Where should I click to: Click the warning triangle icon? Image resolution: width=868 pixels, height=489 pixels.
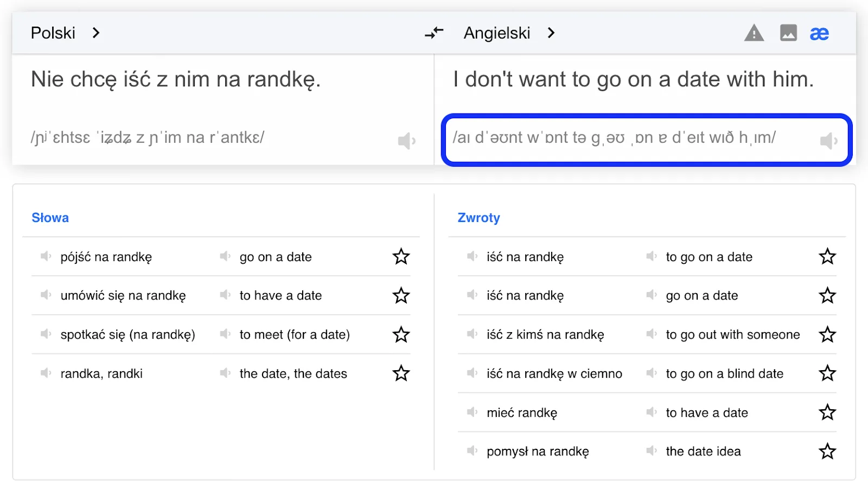[754, 33]
